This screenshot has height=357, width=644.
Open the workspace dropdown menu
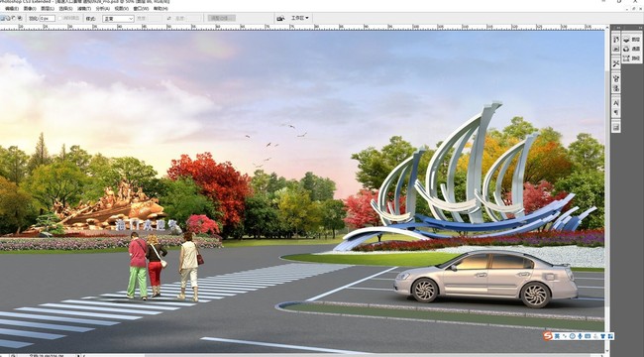[x=300, y=18]
